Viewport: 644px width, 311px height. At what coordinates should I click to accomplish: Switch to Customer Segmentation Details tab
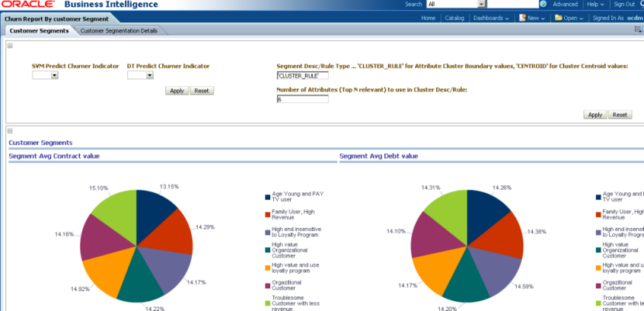pyautogui.click(x=119, y=30)
